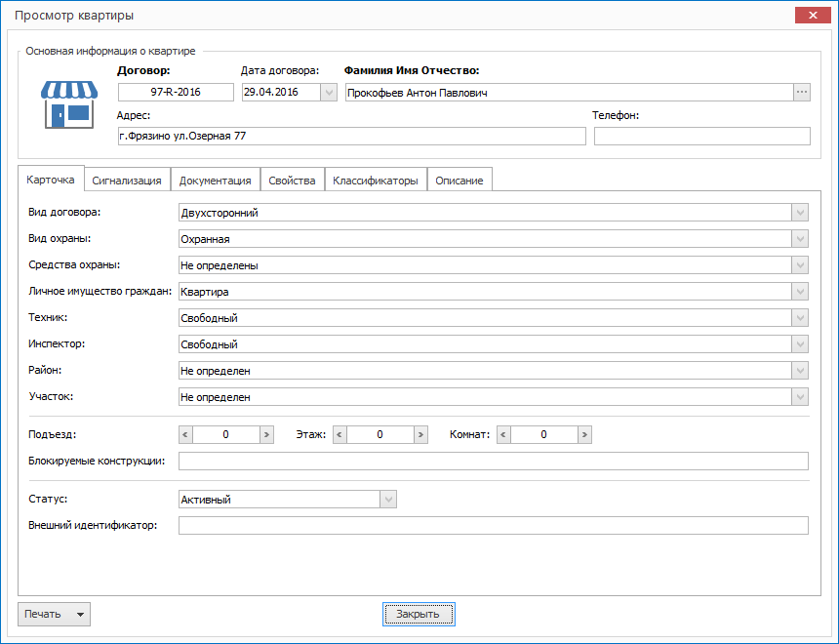Screen dimensions: 839x644
Task: Click the Комнат number value field
Action: tap(543, 434)
